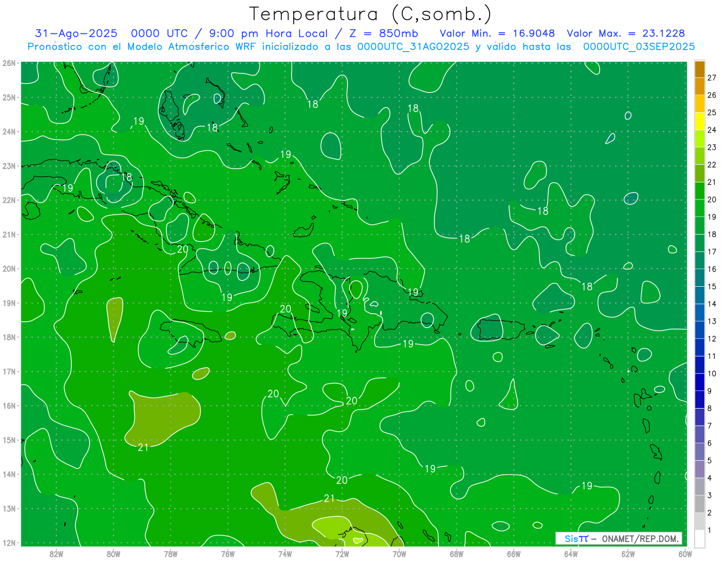The height and width of the screenshot is (562, 728).
Task: Click the color scale label 27
Action: pos(712,78)
